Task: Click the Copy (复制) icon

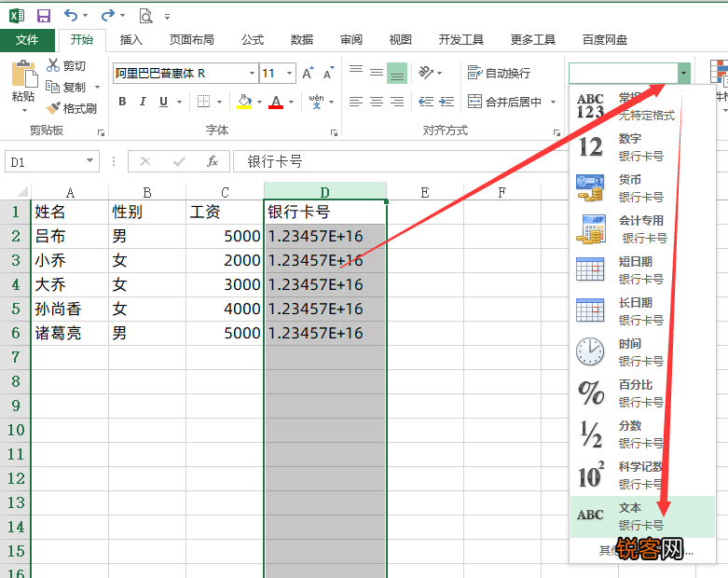Action: click(x=52, y=87)
